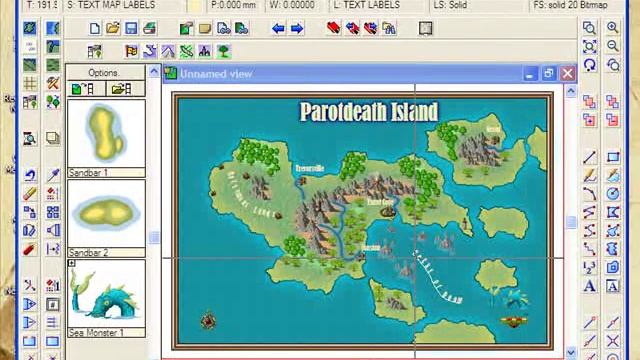The height and width of the screenshot is (360, 640).
Task: Click the map view scroll down arrow
Action: pyautogui.click(x=571, y=352)
